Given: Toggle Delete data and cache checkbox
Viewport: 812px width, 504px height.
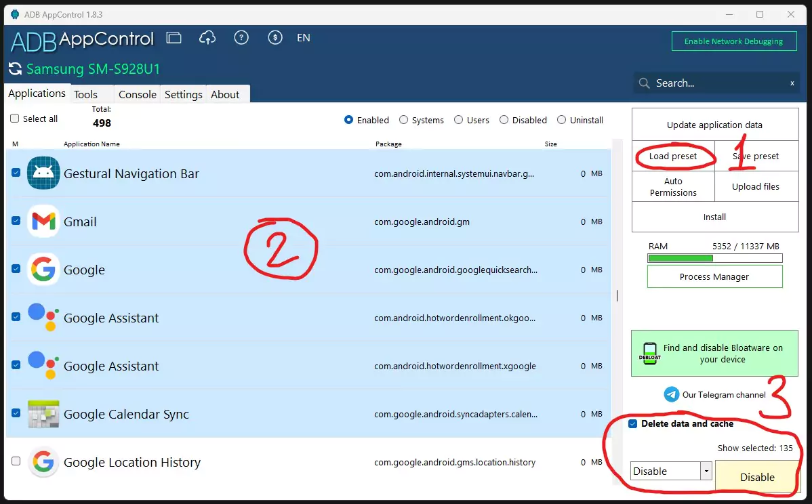Looking at the screenshot, I should point(633,424).
